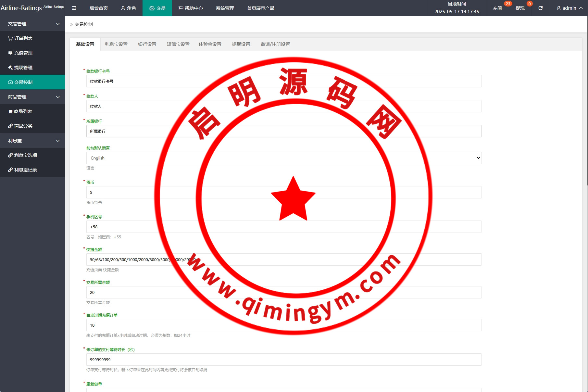588x392 pixels.
Task: Go to 后台首页 in top navigation
Action: 98,8
